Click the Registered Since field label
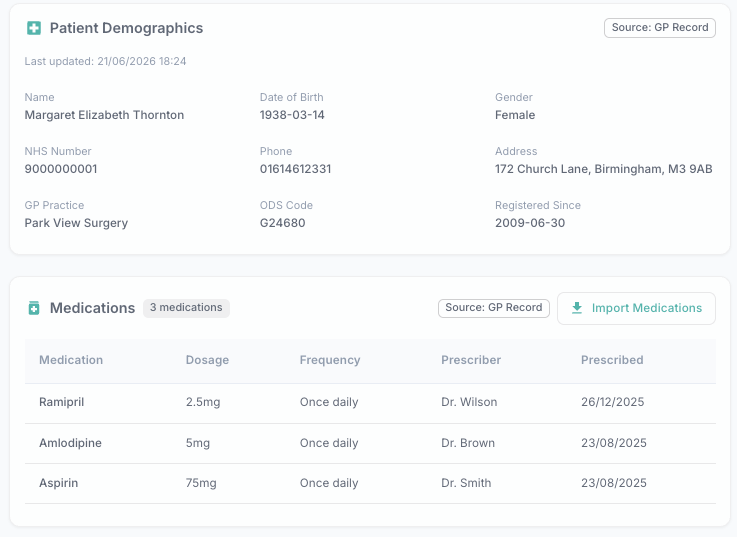Image resolution: width=737 pixels, height=537 pixels. (x=538, y=205)
